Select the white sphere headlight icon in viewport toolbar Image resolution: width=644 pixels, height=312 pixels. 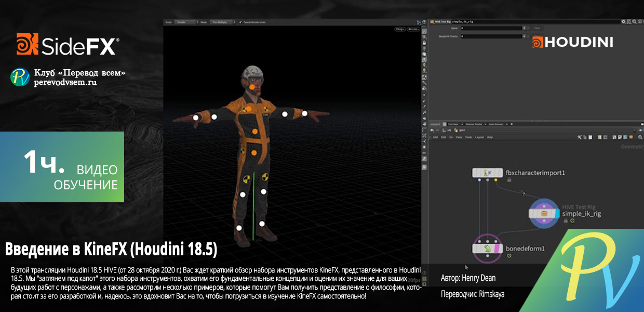424,54
